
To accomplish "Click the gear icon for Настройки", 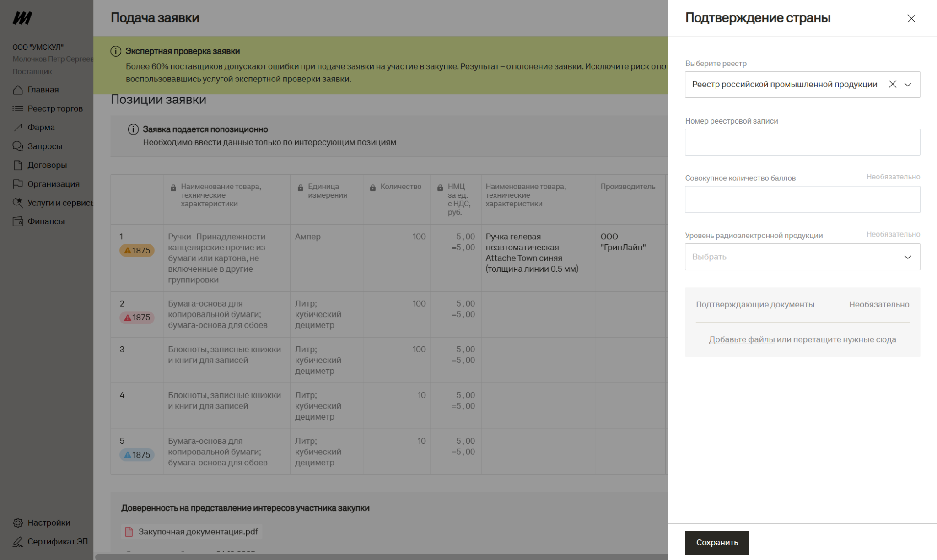I will 18,522.
